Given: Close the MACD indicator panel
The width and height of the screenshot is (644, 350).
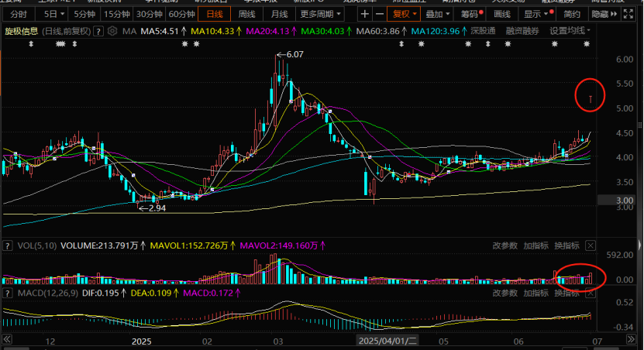Looking at the screenshot, I should coord(591,293).
